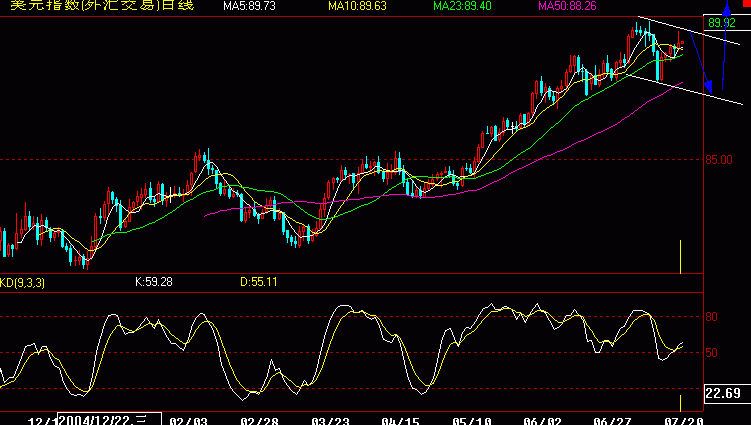Viewport: 751px width, 425px height.
Task: Click the 2004/12/22 date box
Action: click(x=109, y=419)
